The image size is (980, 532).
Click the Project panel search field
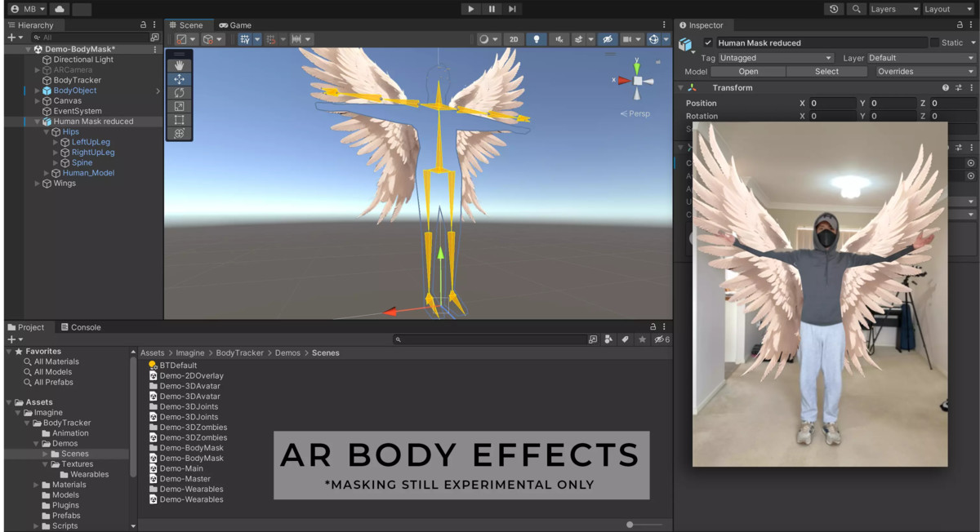pyautogui.click(x=490, y=339)
